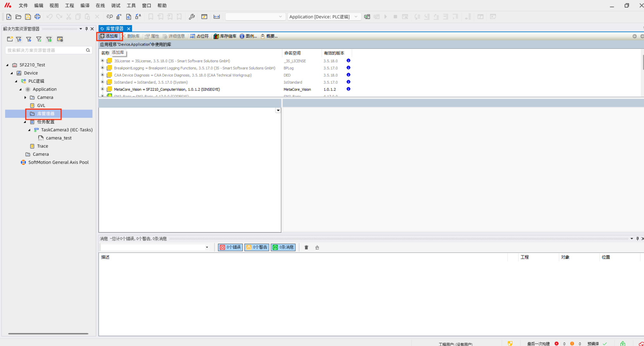
Task: Open the 工程 menu
Action: click(69, 6)
